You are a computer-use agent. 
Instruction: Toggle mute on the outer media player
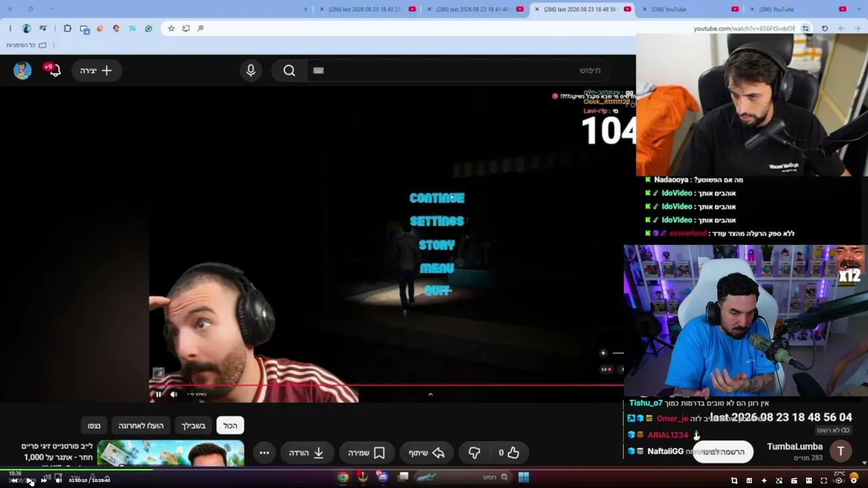point(59,481)
